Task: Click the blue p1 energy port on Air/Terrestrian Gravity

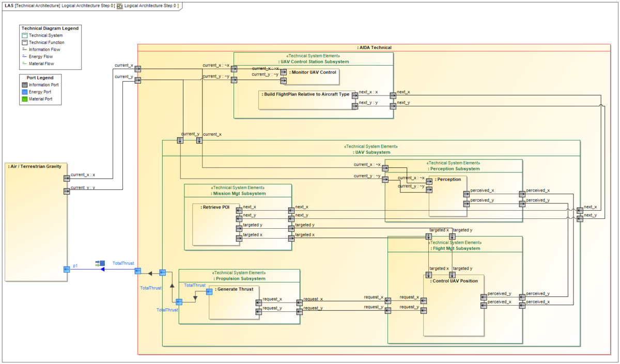Action: (66, 268)
